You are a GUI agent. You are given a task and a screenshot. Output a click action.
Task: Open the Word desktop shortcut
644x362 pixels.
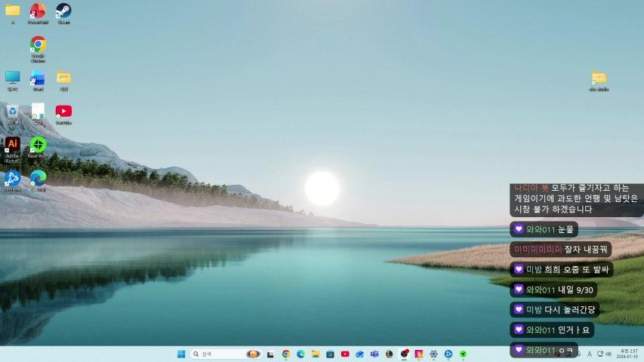pyautogui.click(x=38, y=78)
